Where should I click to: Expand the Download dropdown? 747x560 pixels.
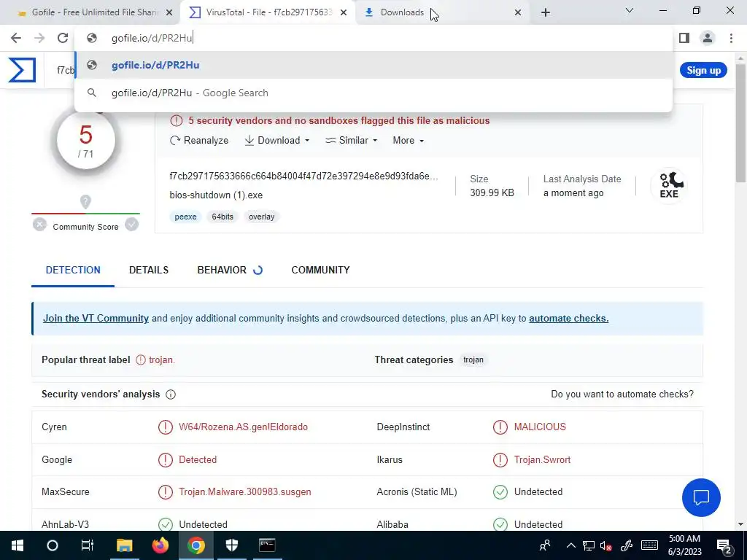[x=276, y=141]
